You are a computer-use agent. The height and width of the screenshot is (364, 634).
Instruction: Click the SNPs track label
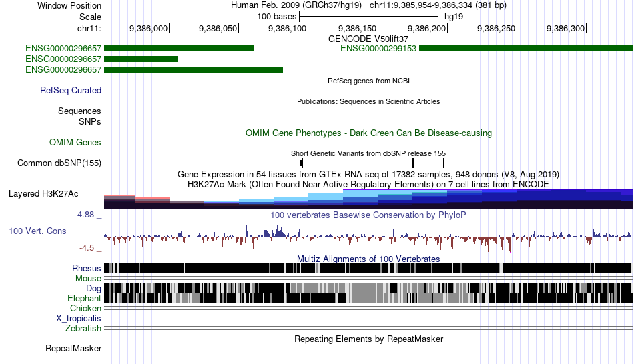pos(90,121)
